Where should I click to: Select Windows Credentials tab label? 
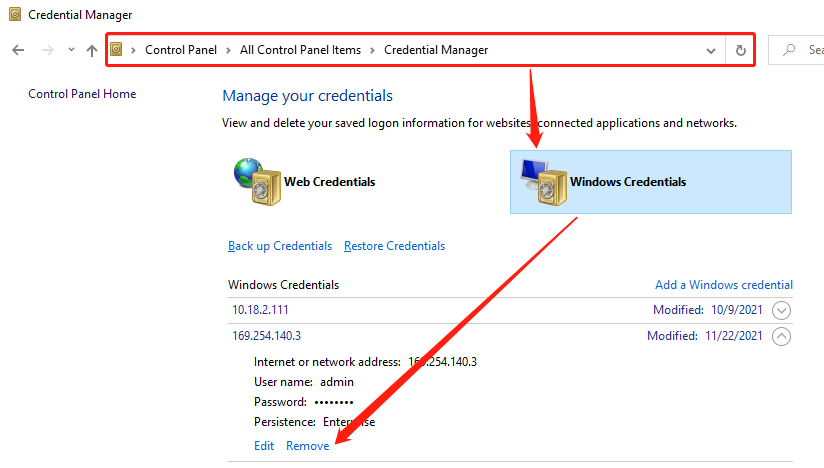(x=628, y=182)
